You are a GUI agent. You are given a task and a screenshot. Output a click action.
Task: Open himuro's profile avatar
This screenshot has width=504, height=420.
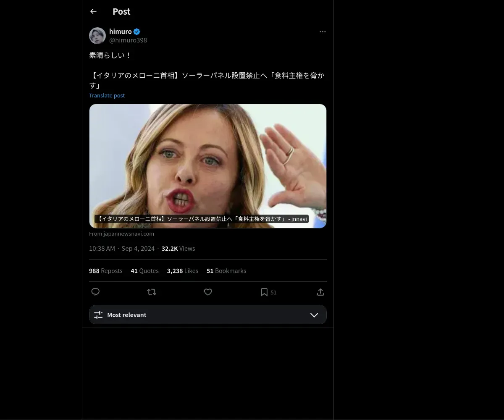pos(97,36)
